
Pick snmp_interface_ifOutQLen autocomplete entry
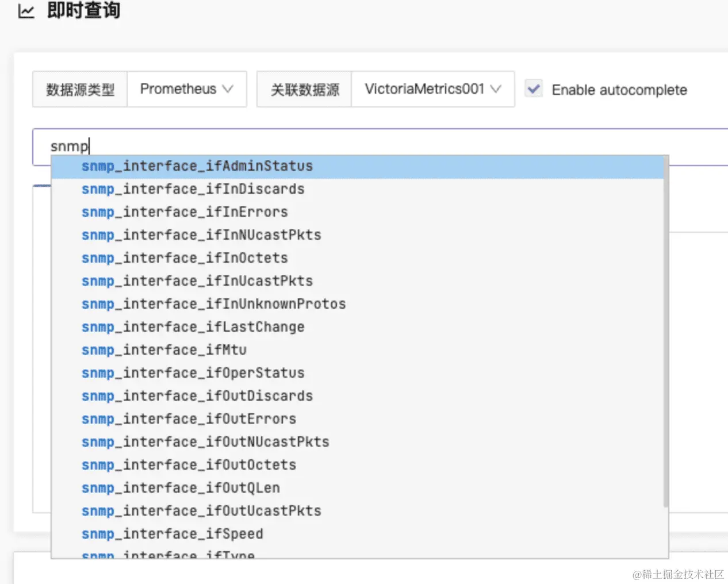tap(357, 488)
